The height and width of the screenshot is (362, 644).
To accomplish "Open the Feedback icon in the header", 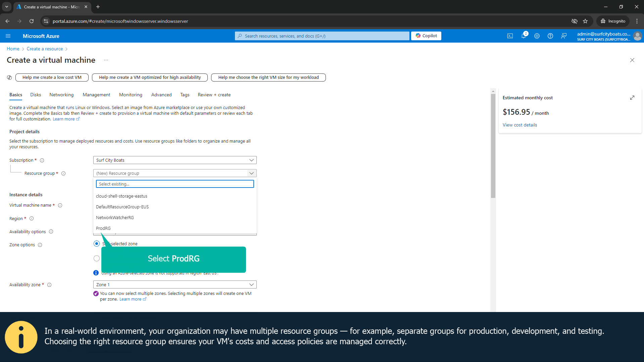I will (x=563, y=36).
